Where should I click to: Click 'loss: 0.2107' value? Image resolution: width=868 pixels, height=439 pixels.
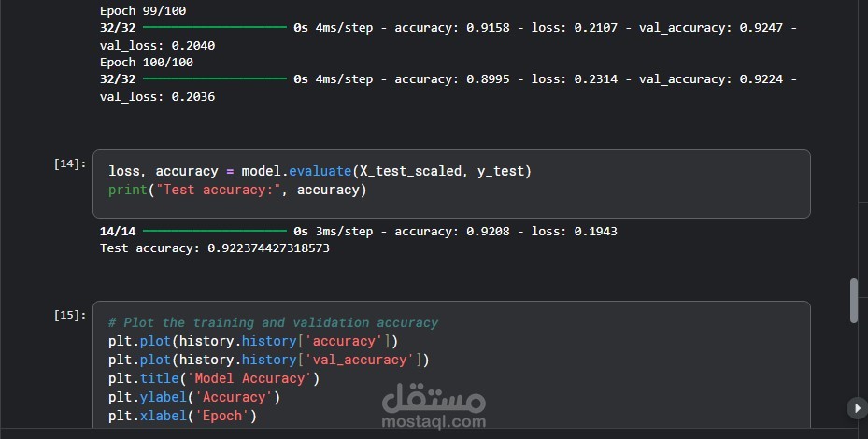[574, 28]
